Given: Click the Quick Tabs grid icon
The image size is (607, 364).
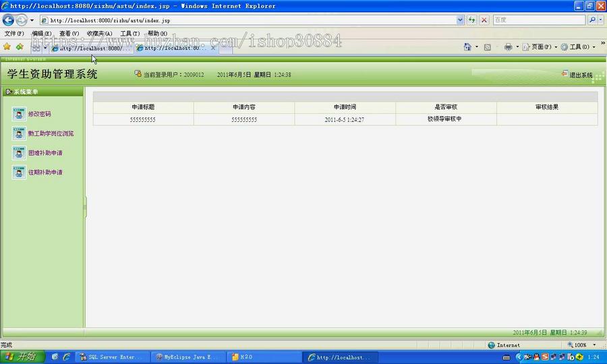Looking at the screenshot, I should coord(36,49).
